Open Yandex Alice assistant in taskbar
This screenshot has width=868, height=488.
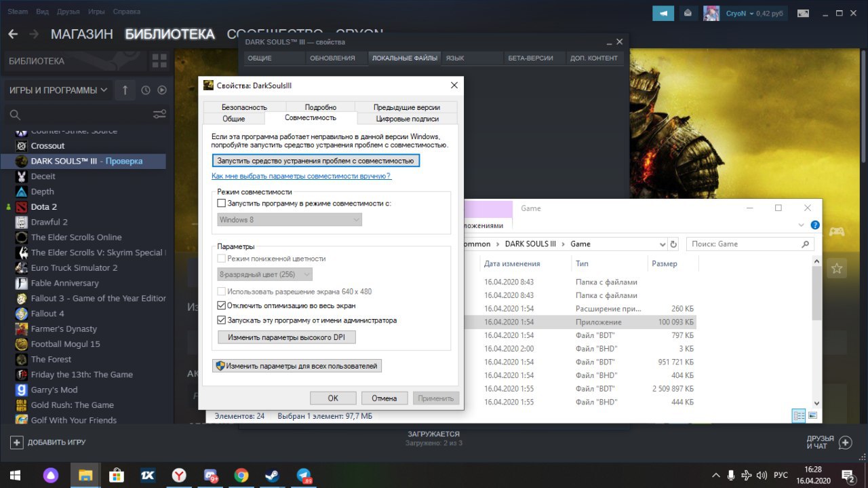point(52,475)
